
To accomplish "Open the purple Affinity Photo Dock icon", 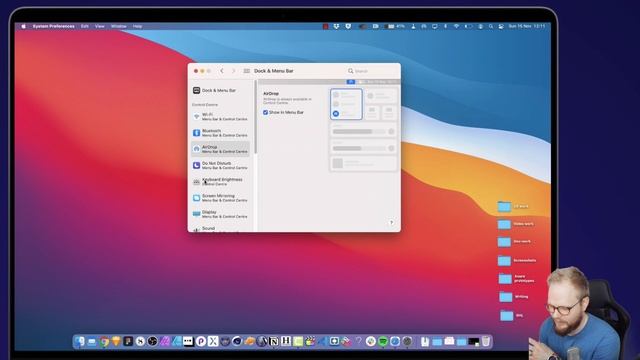I will tap(164, 341).
